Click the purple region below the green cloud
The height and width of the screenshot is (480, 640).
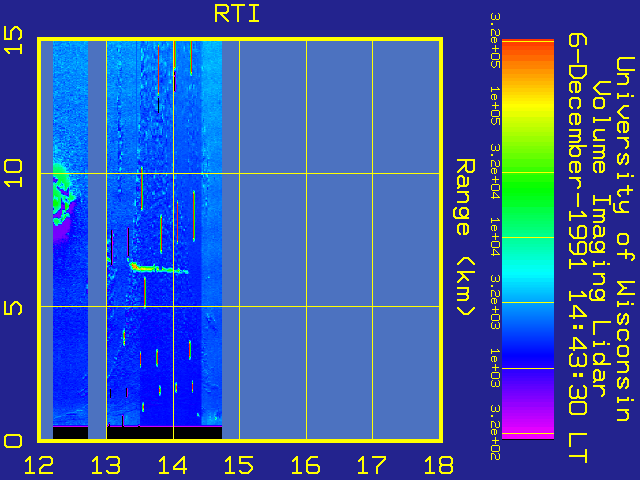[61, 231]
